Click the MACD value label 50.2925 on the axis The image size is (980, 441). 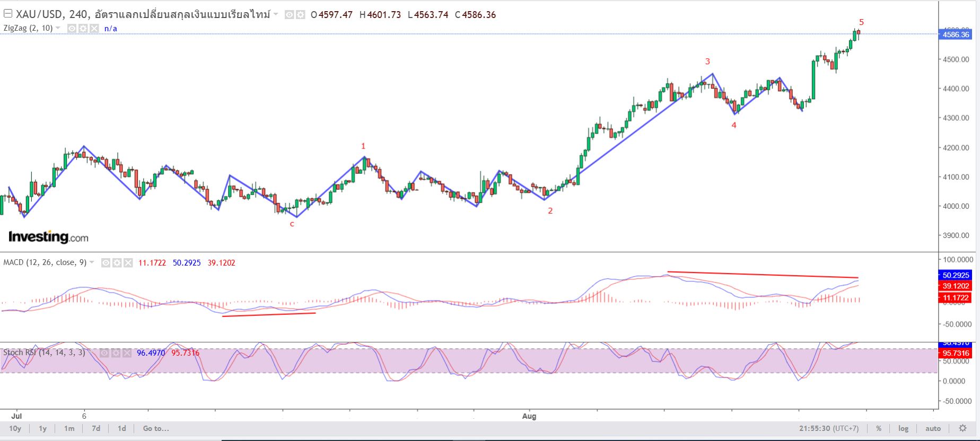pyautogui.click(x=956, y=275)
